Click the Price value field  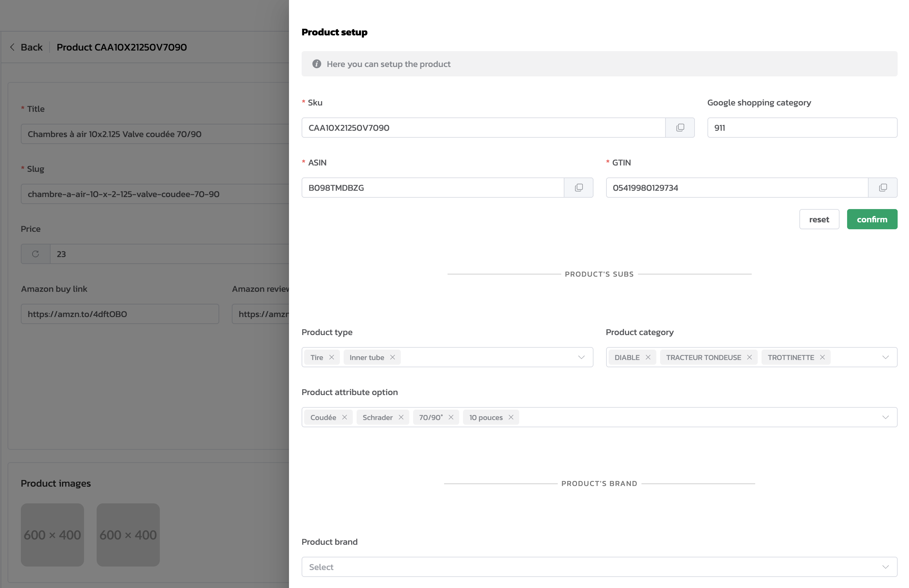[170, 254]
